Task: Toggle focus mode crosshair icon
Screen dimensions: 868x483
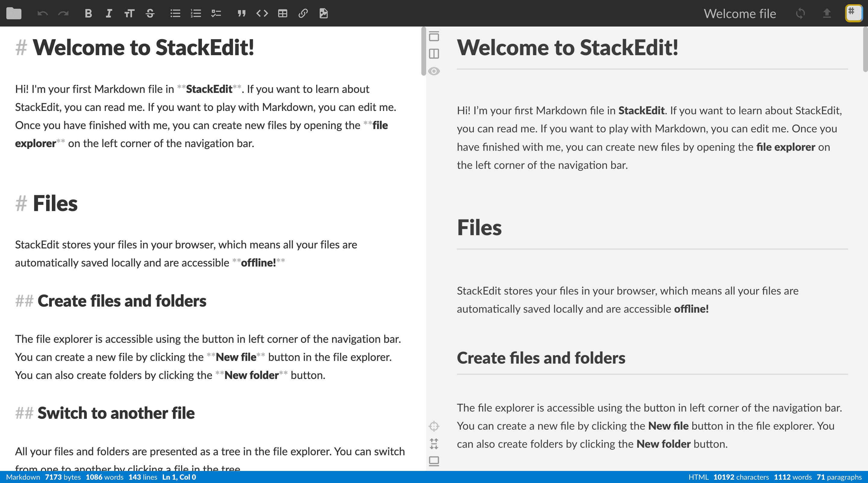Action: click(x=434, y=426)
